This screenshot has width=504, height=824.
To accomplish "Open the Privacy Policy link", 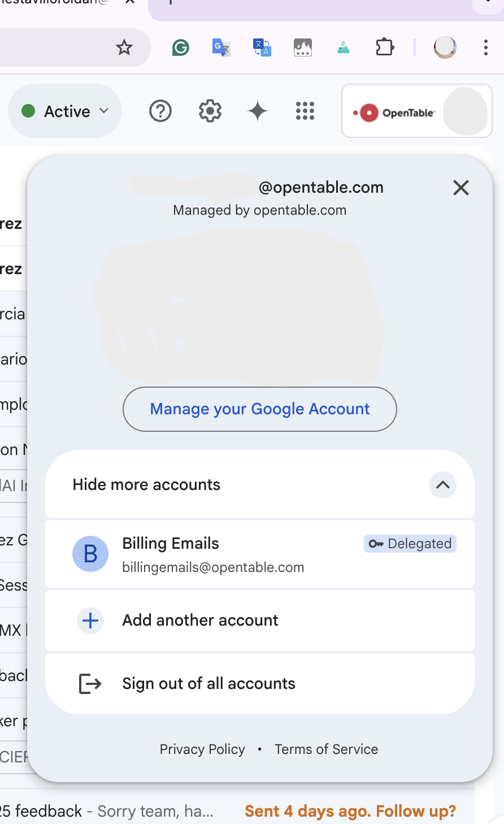I will pyautogui.click(x=202, y=749).
